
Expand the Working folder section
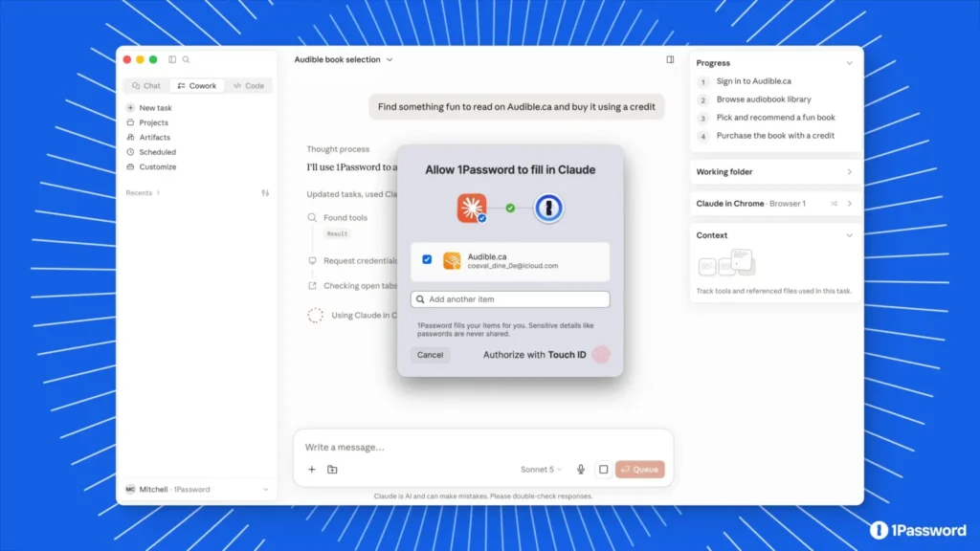pos(850,172)
